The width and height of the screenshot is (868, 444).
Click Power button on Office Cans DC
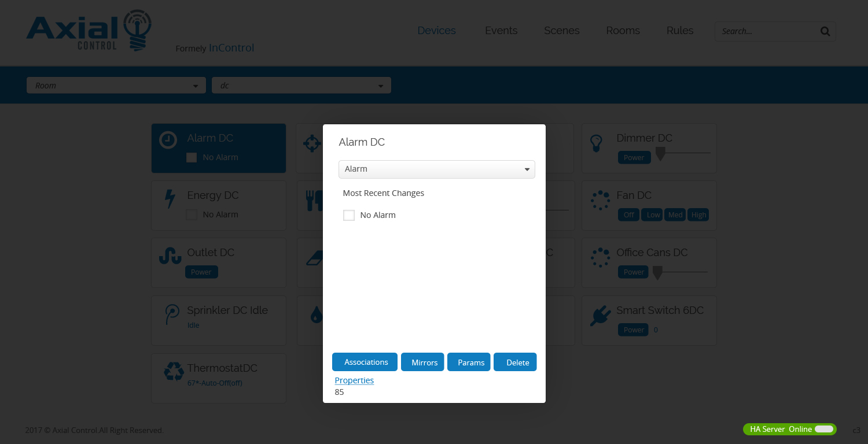click(x=634, y=272)
